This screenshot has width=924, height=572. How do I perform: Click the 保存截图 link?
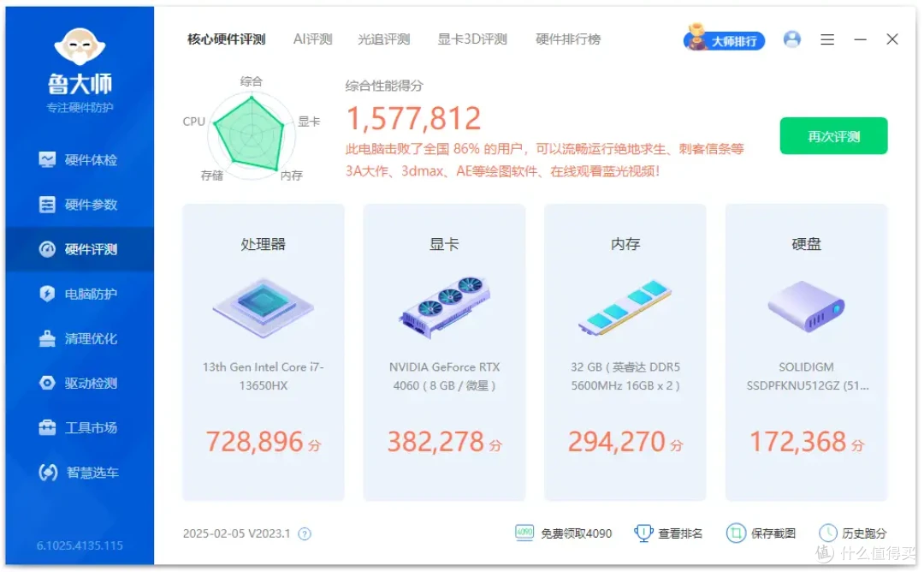pyautogui.click(x=773, y=533)
